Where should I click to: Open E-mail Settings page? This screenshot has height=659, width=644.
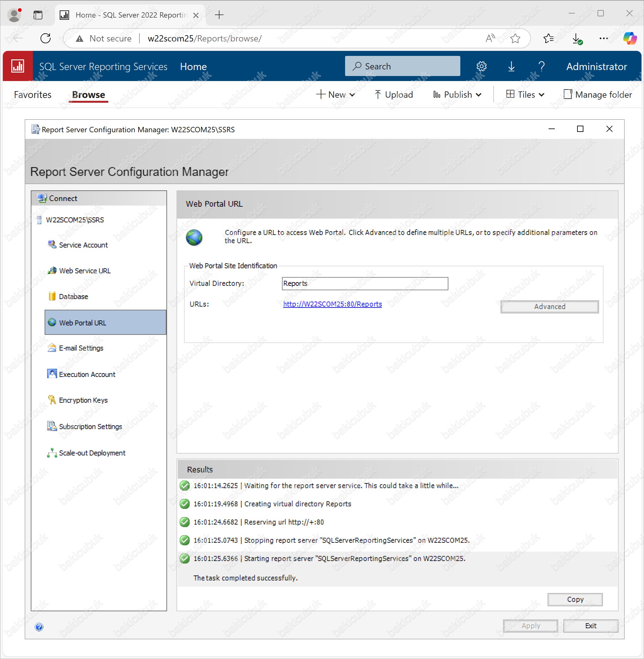click(81, 348)
